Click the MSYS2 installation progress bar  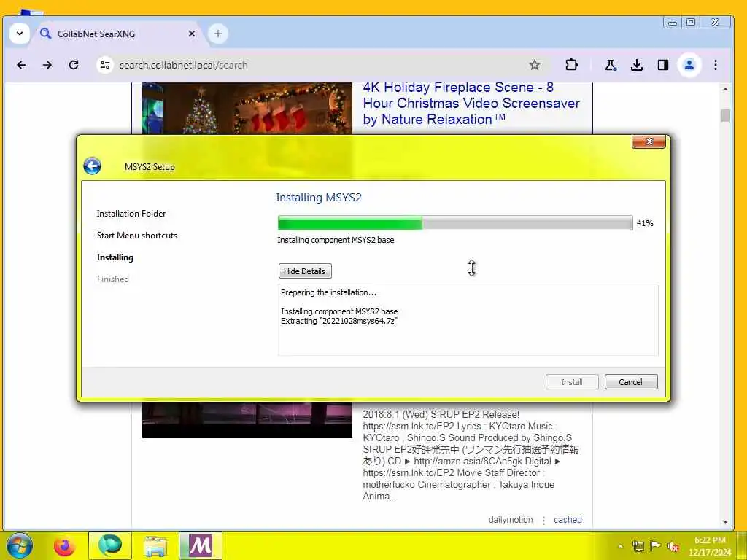click(455, 223)
